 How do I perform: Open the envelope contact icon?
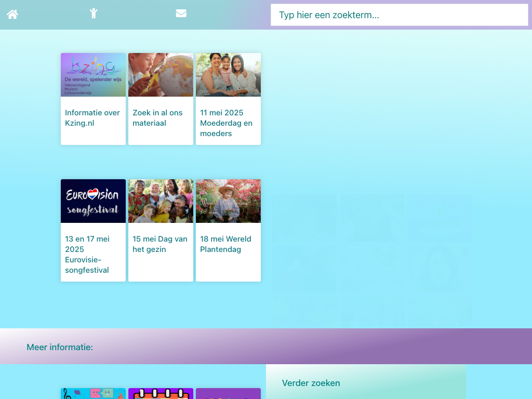tap(181, 13)
